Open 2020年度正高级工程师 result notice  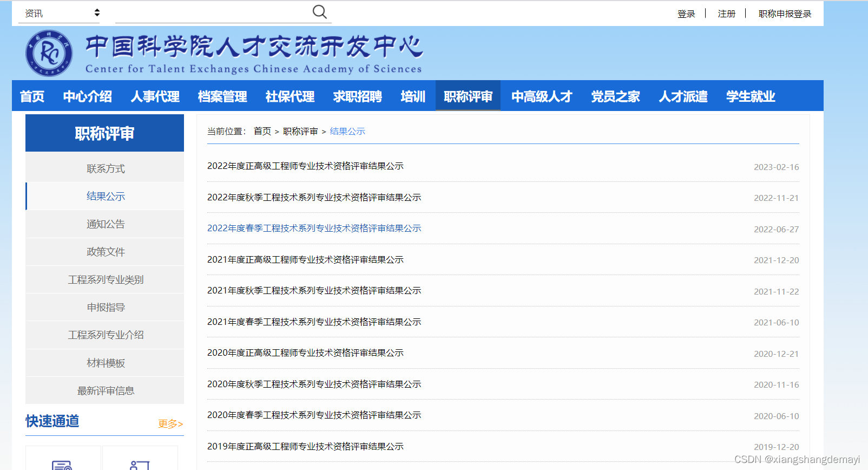coord(305,353)
